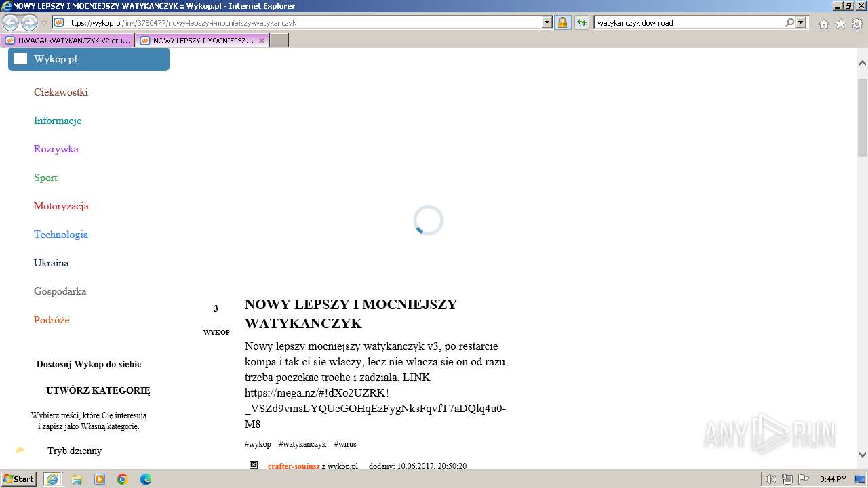The width and height of the screenshot is (868, 488).
Task: Launch Microsoft Edge from the taskbar
Action: [146, 479]
